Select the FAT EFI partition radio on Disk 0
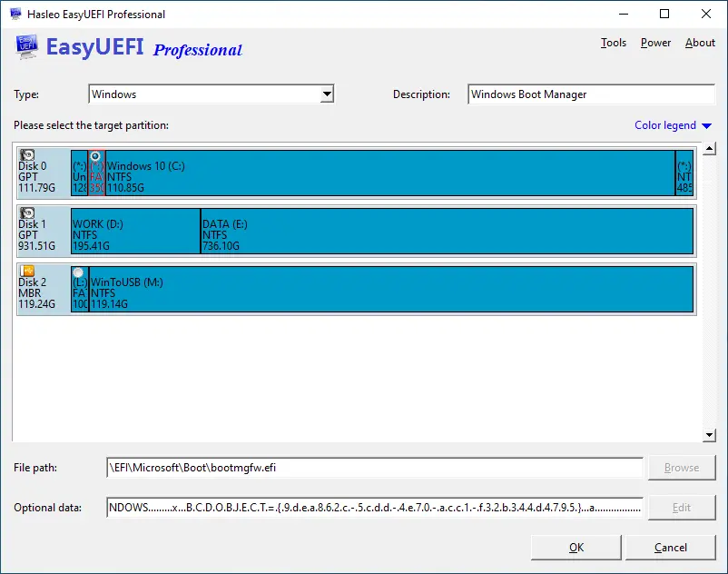 point(95,156)
